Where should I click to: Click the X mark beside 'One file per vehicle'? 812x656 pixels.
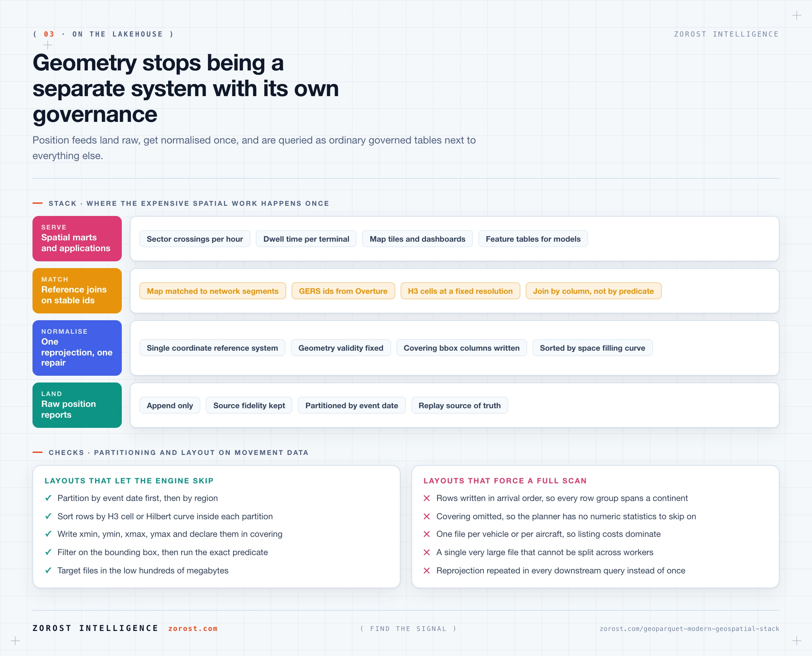(x=427, y=534)
